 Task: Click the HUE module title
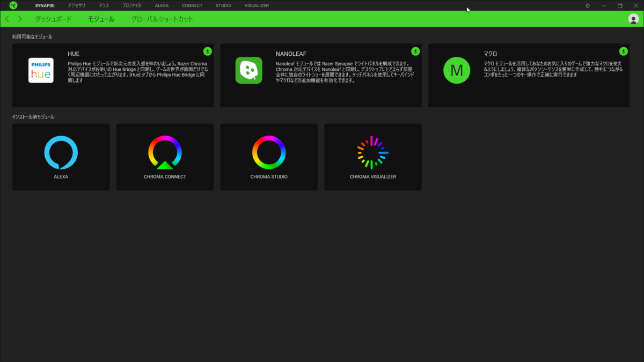(x=74, y=54)
